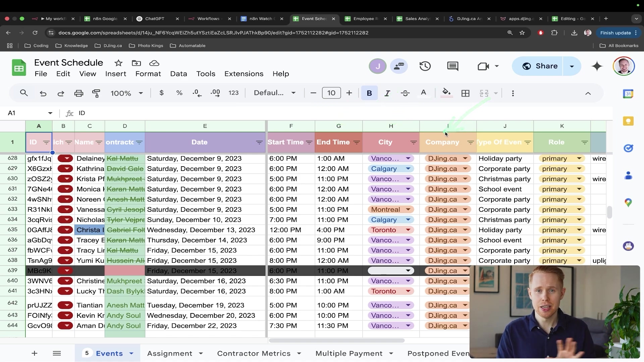
Task: Open Google Calendar side panel icon
Action: point(628,94)
